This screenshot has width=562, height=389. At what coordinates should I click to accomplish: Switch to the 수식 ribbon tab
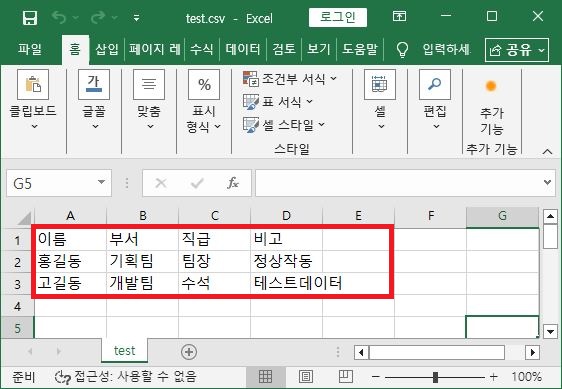[x=201, y=49]
